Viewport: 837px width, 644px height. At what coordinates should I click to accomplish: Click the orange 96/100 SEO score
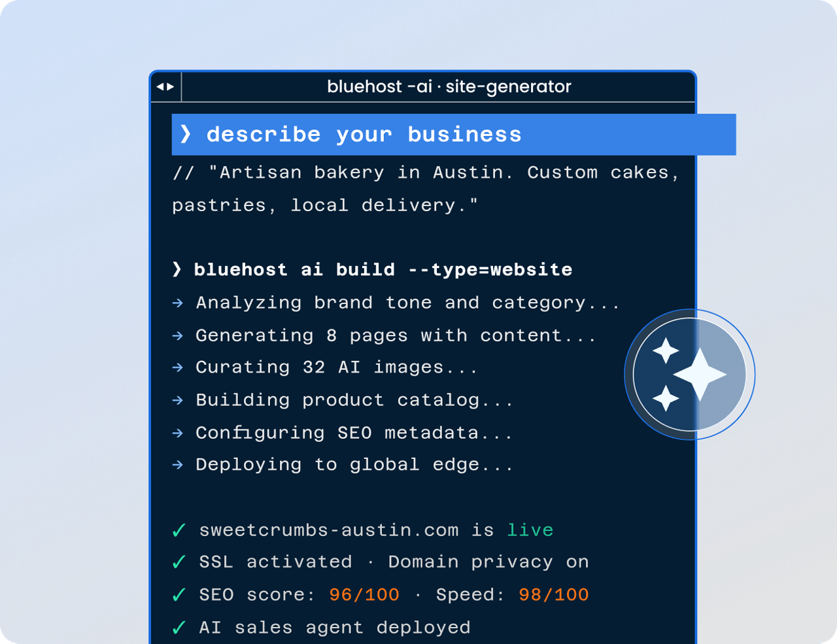coord(364,595)
